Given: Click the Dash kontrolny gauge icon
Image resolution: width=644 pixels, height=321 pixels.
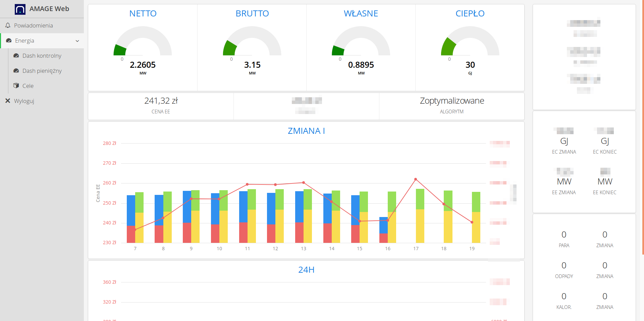Looking at the screenshot, I should tap(16, 56).
